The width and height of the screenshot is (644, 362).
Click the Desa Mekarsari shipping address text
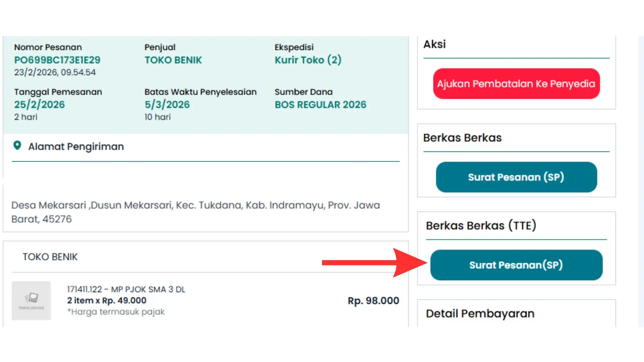[196, 212]
